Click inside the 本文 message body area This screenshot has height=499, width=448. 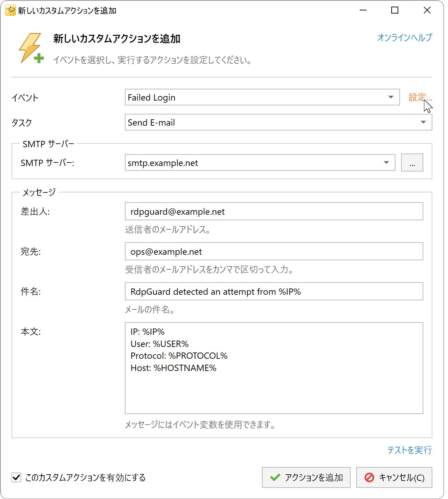[274, 368]
